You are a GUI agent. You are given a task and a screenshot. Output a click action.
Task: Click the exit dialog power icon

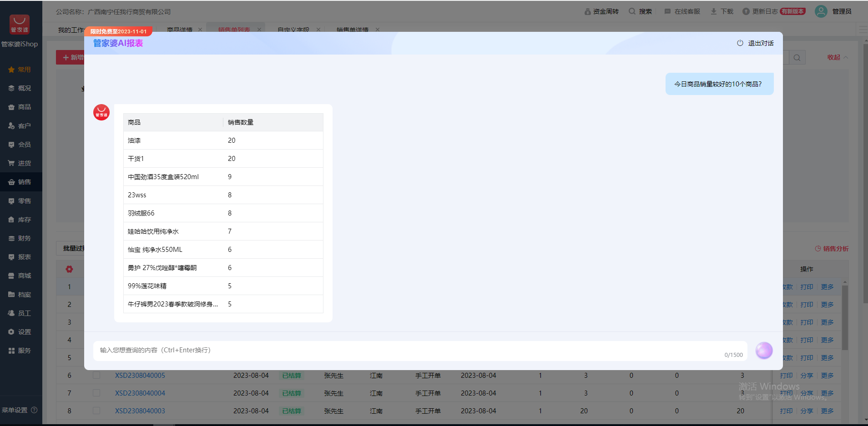(x=740, y=43)
